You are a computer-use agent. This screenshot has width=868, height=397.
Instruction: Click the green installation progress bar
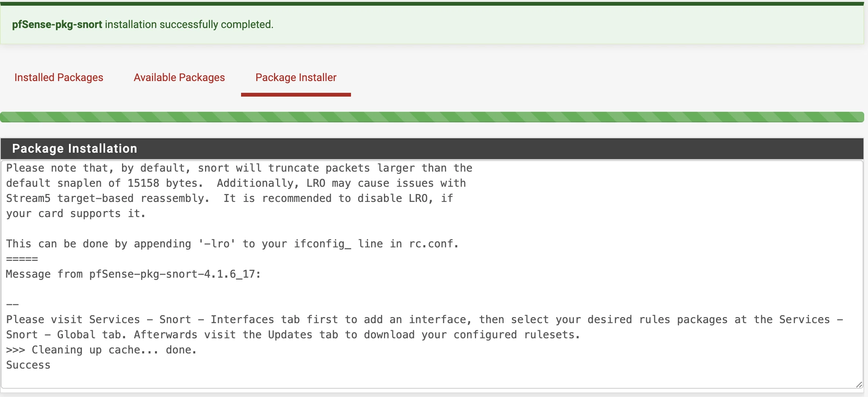click(432, 117)
